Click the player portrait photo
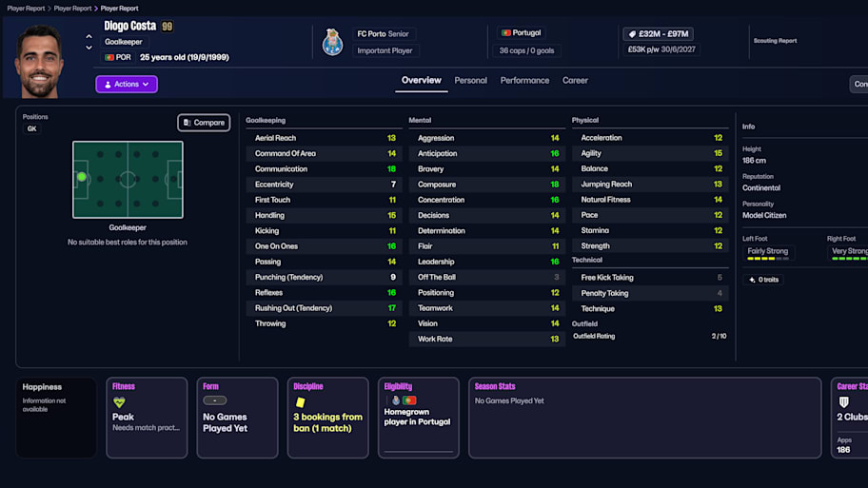The width and height of the screenshot is (868, 488). pos(39,61)
